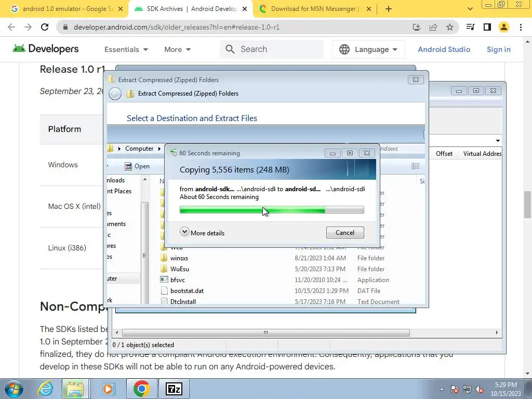
Task: Click the Search input field
Action: coord(272,49)
